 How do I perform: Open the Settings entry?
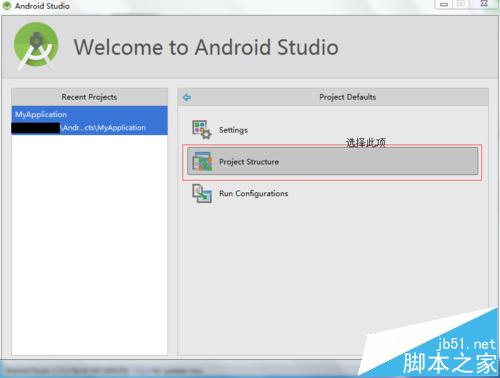(x=333, y=130)
